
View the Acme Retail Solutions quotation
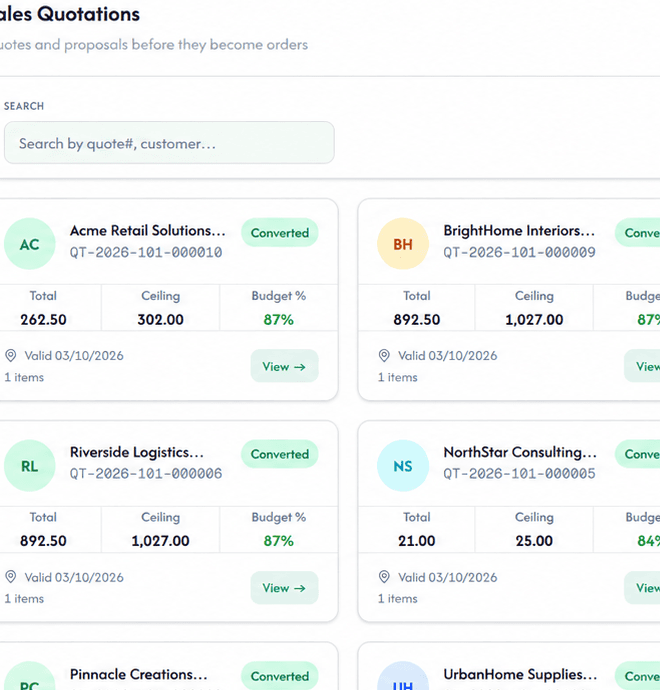point(284,366)
